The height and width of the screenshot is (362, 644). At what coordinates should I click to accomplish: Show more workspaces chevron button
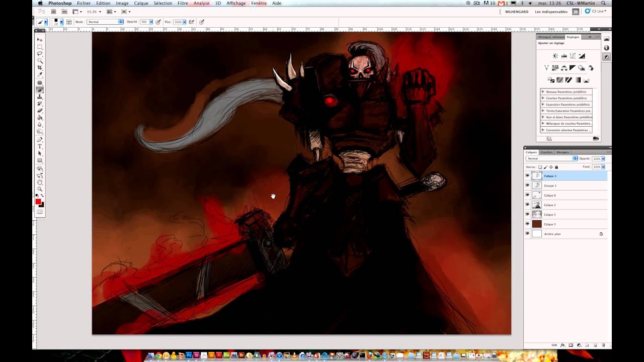pyautogui.click(x=576, y=12)
